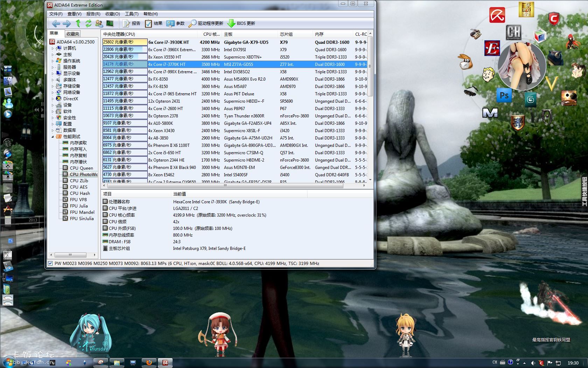
Task: Click the Firefox icon in taskbar
Action: (x=149, y=363)
